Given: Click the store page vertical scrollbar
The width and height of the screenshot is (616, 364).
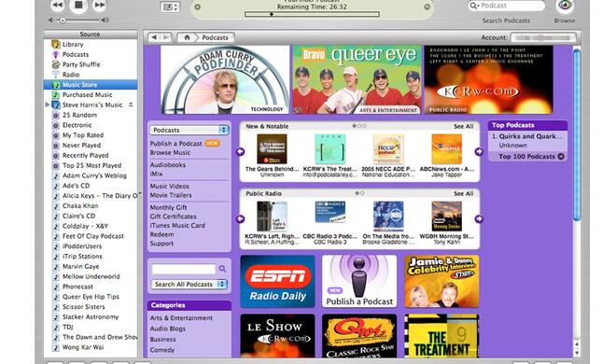Looking at the screenshot, I should click(x=577, y=134).
